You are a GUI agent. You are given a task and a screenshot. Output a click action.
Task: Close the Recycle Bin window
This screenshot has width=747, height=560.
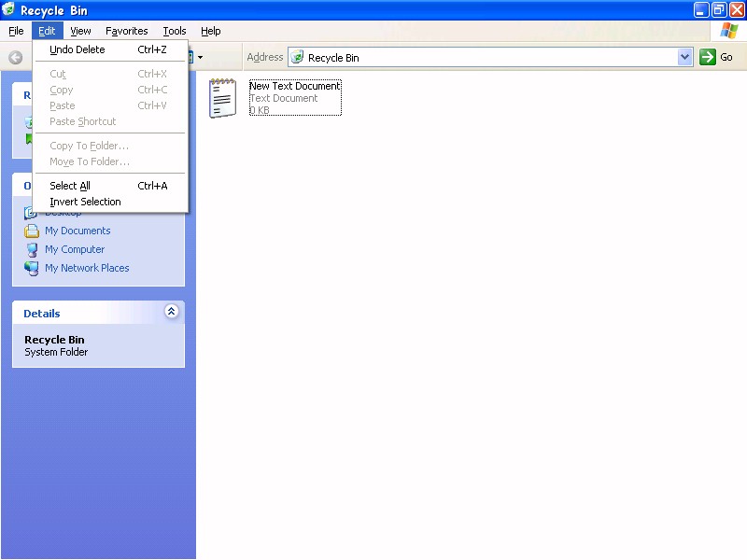(x=737, y=9)
